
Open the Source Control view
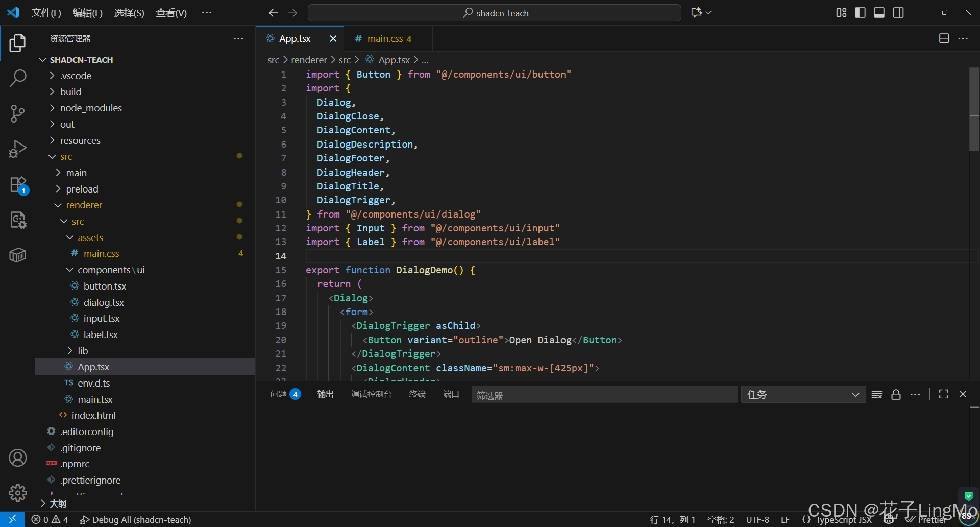[x=18, y=113]
